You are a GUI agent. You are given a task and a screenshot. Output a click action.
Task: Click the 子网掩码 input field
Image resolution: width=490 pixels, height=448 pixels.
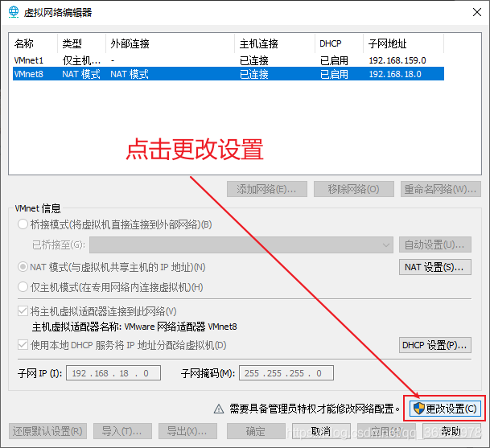(x=286, y=373)
